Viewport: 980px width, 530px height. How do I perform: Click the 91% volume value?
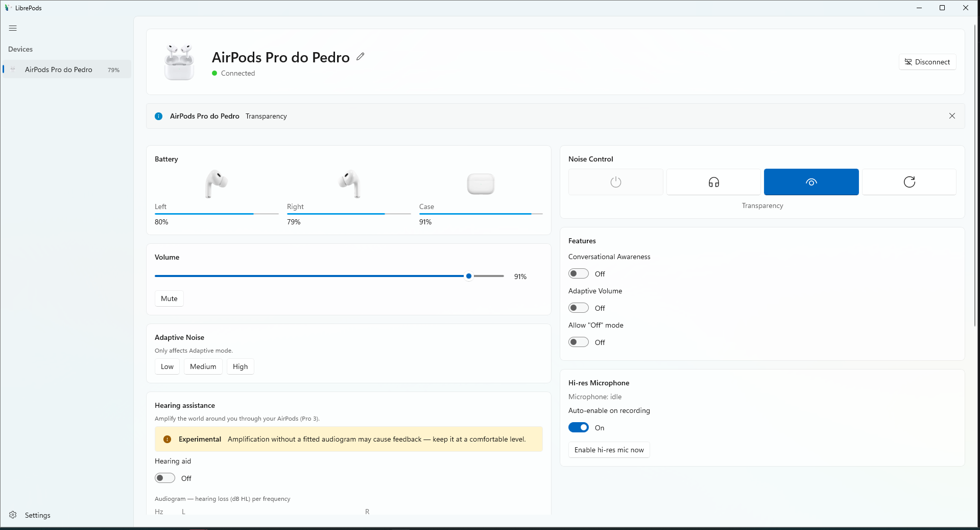(520, 276)
